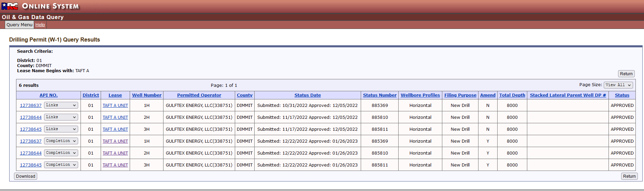644x191 pixels.
Task: Click the 'Page: 1 of 1' indicator
Action: click(224, 85)
